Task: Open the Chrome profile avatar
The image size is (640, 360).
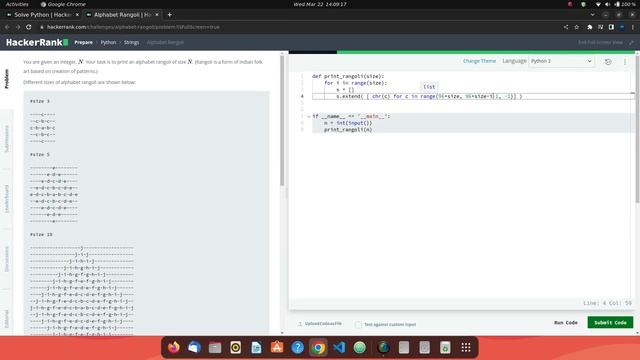Action: pyautogui.click(x=622, y=27)
